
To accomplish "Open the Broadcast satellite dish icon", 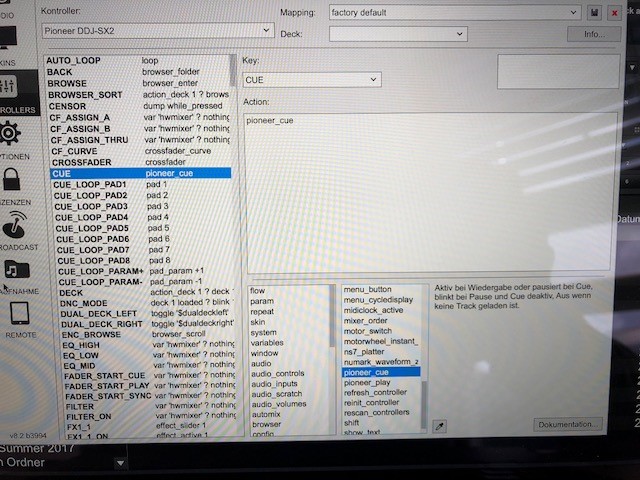I will click(x=15, y=225).
